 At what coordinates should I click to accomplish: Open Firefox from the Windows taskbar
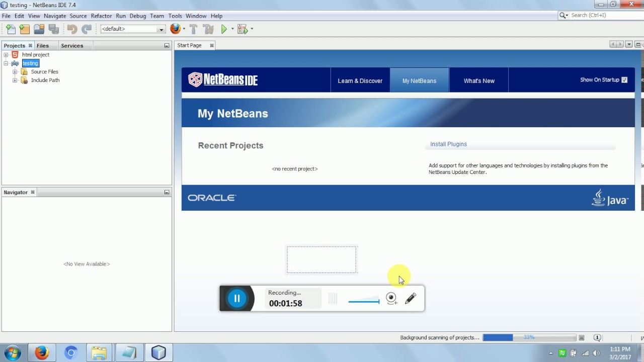click(x=42, y=353)
